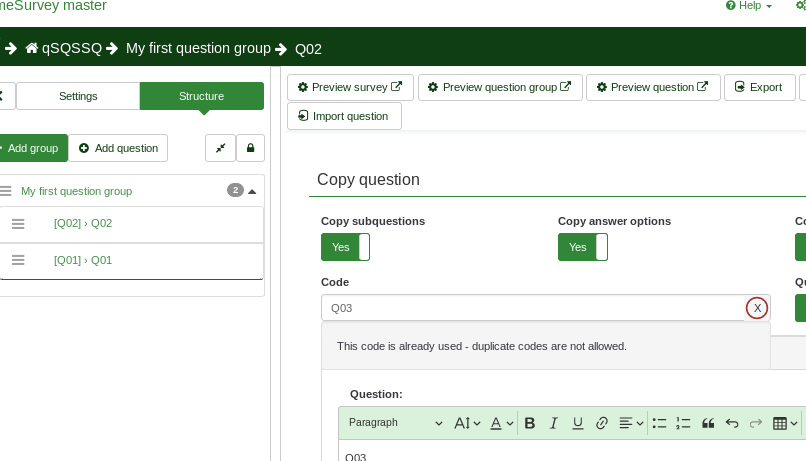Apply italic formatting in the editor

pyautogui.click(x=554, y=423)
